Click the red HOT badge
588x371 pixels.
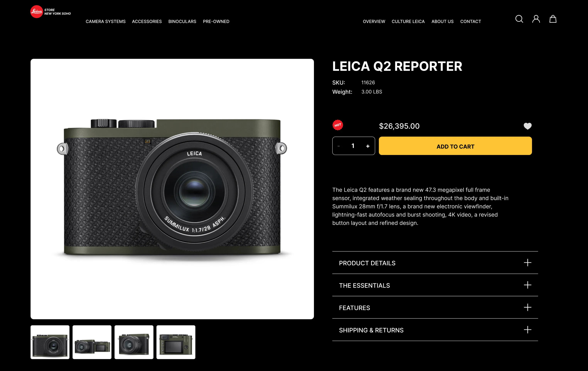pos(338,125)
